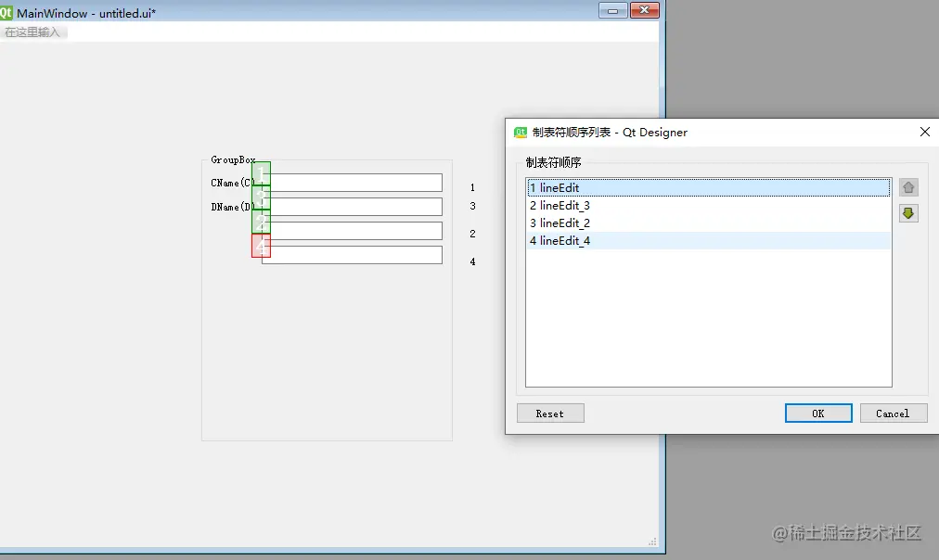The height and width of the screenshot is (560, 939).
Task: Click Qt Designer logo in dialog title bar
Action: [521, 132]
